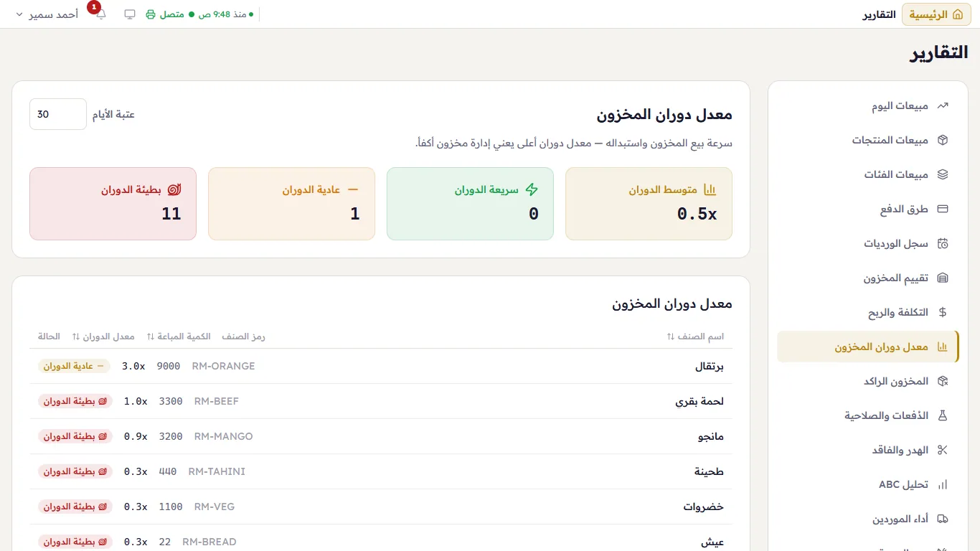Click the dollar icon for التكلفة والربح
980x551 pixels.
pyautogui.click(x=943, y=313)
